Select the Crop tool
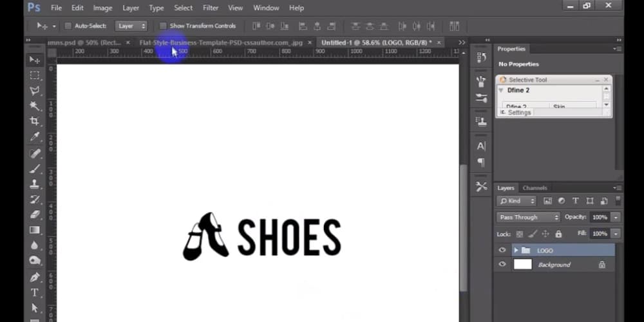The height and width of the screenshot is (322, 644). (x=35, y=121)
